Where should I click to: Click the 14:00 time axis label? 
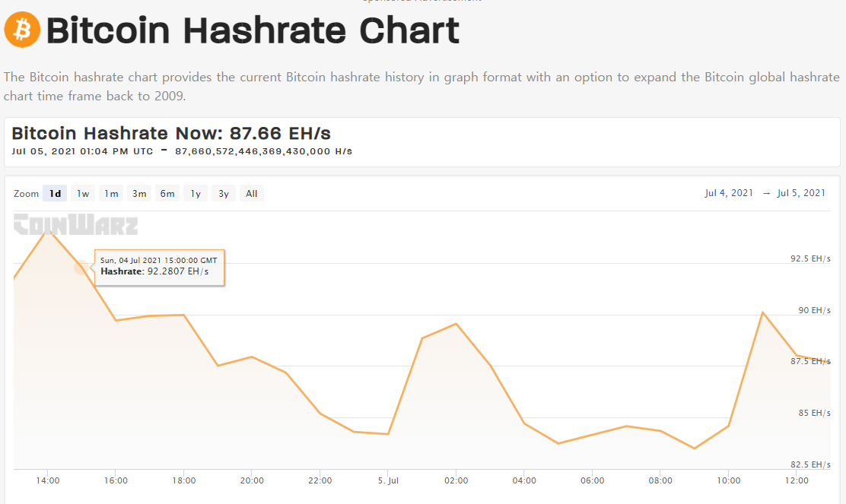(x=48, y=480)
